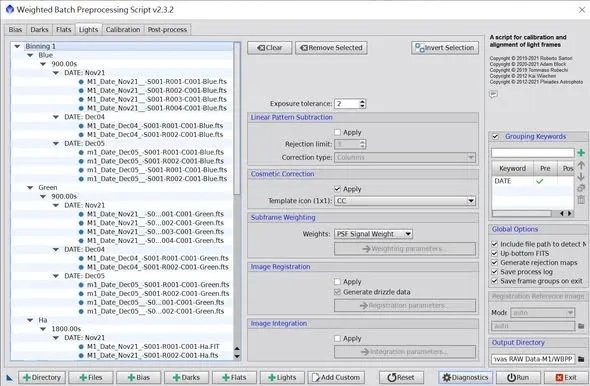Add the grouping keyword with green plus

tap(581, 153)
